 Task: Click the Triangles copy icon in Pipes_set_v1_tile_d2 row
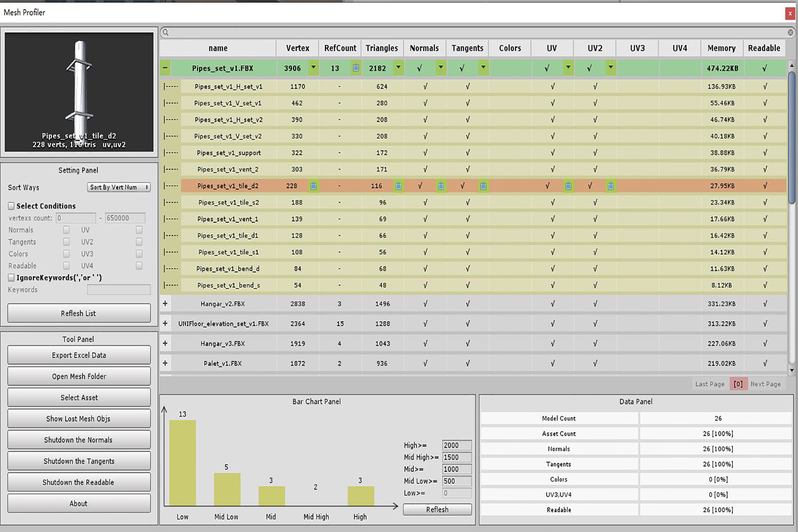click(x=398, y=186)
